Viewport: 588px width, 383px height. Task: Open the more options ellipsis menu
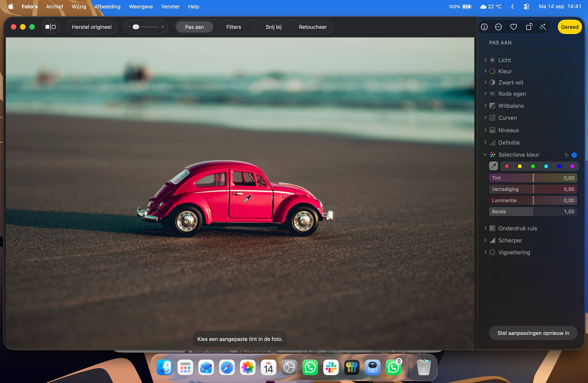coord(499,27)
